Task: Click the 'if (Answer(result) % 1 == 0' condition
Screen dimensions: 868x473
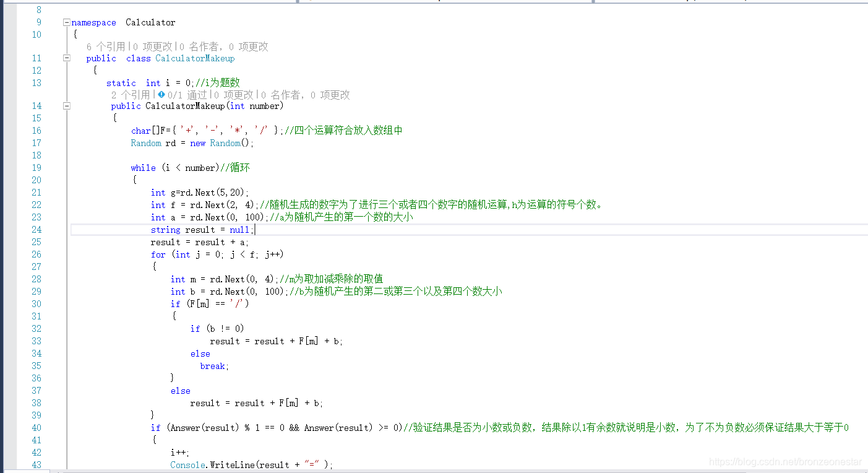Action: 217,428
